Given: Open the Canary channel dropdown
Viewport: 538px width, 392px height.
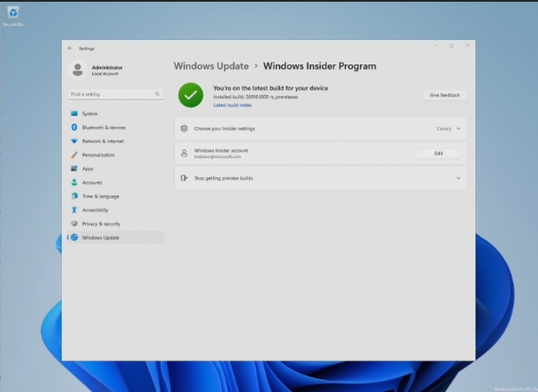Looking at the screenshot, I should (448, 129).
